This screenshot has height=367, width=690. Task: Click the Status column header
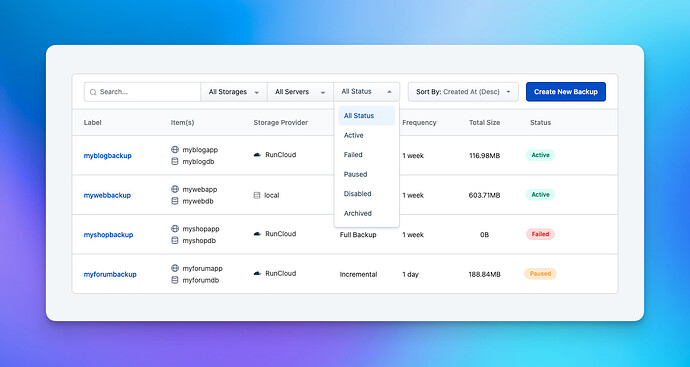tap(540, 122)
